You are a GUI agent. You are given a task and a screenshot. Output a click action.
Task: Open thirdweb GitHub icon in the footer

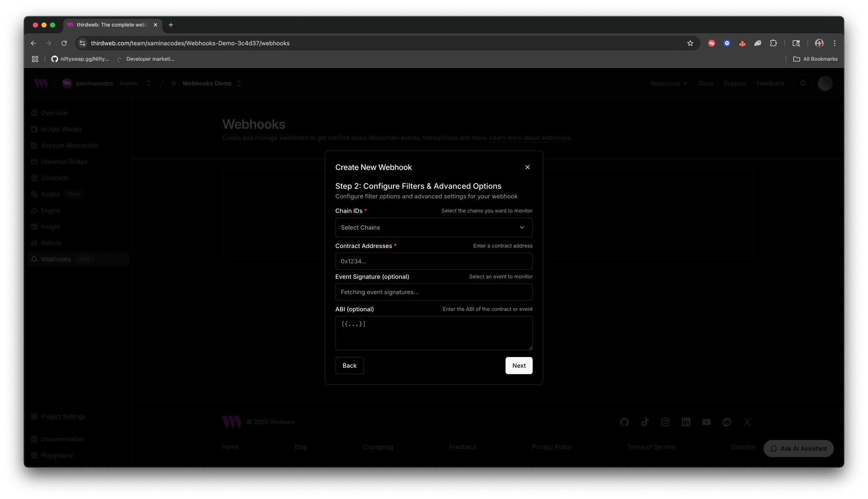pyautogui.click(x=624, y=422)
